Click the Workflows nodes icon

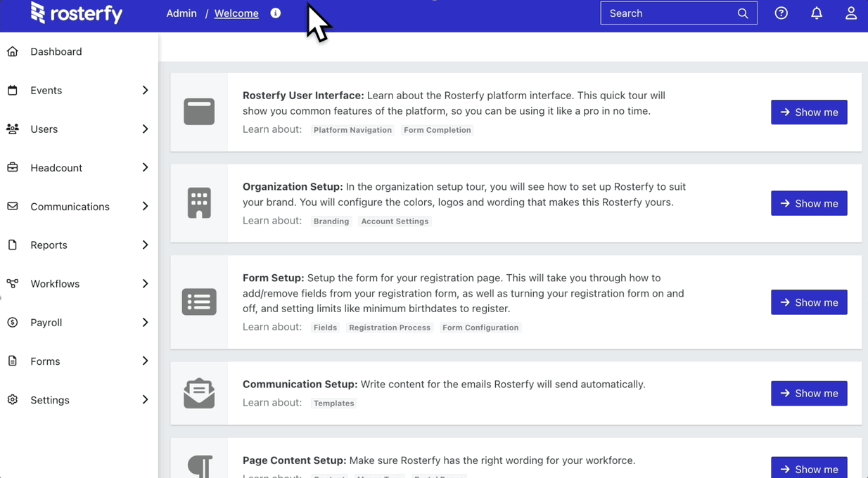pyautogui.click(x=13, y=283)
